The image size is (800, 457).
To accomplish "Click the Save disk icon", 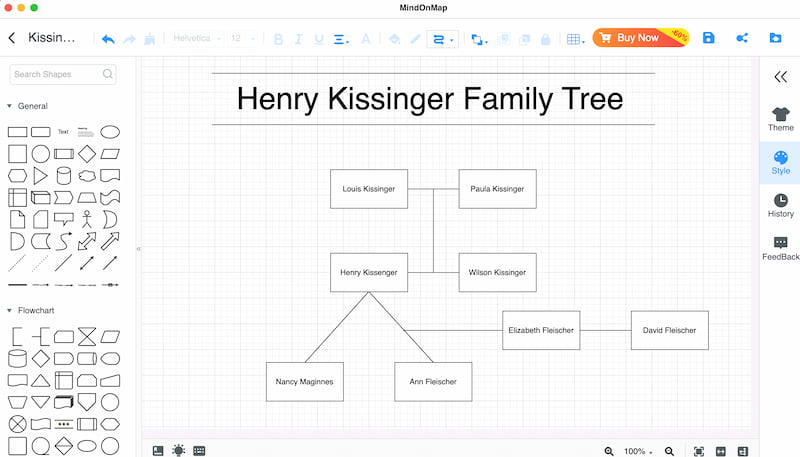I will pyautogui.click(x=708, y=38).
